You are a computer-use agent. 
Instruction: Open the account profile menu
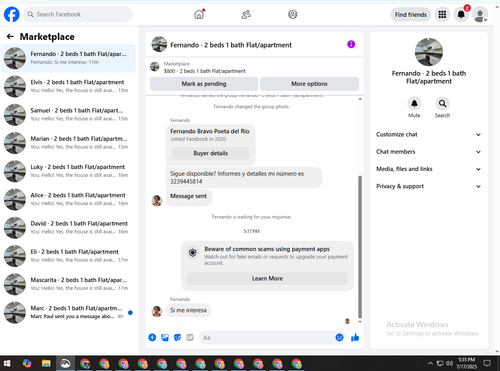[x=480, y=14]
